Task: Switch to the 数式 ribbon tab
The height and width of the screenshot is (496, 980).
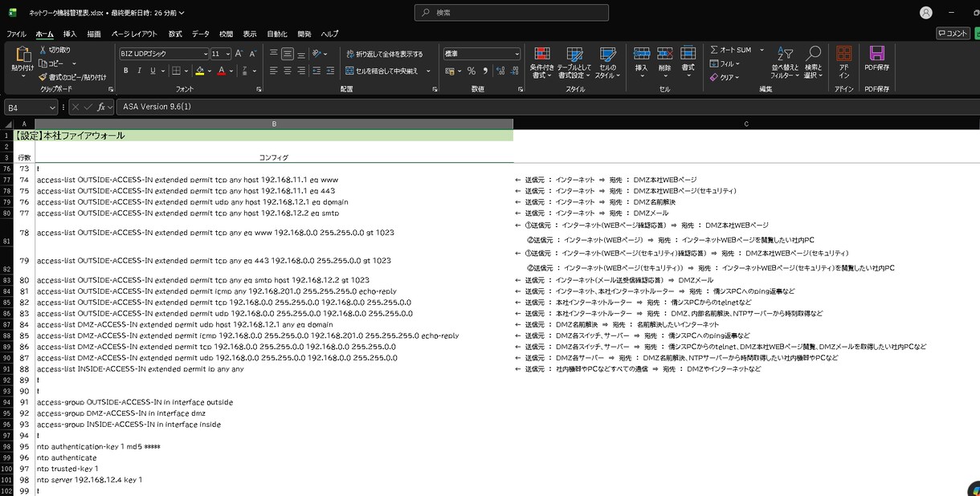Action: (x=175, y=35)
